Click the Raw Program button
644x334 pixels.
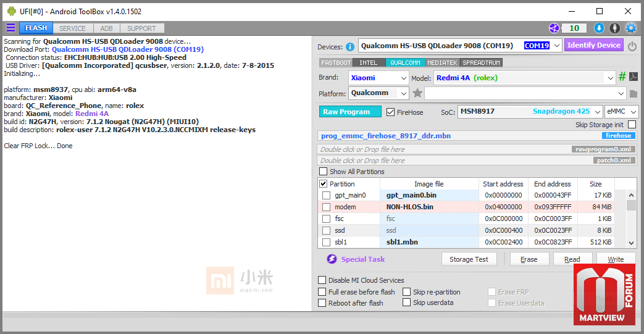pos(350,112)
